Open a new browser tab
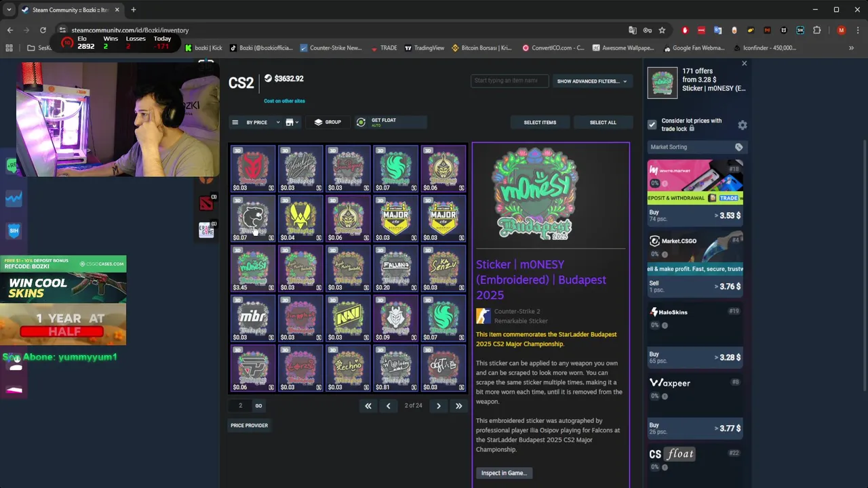This screenshot has width=868, height=488. click(133, 9)
